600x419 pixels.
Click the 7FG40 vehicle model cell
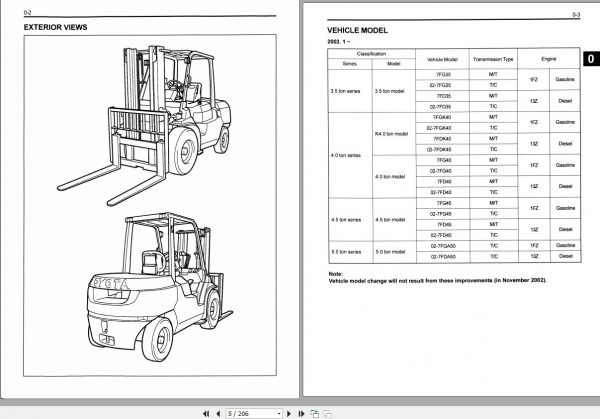443,160
